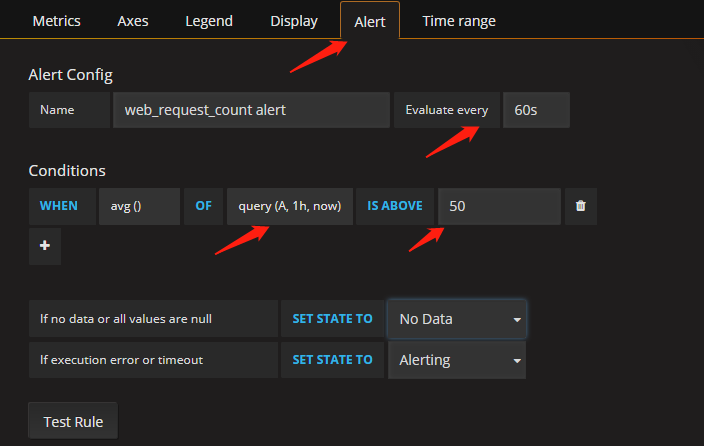Click the threshold value 50 field
This screenshot has width=704, height=446.
coord(500,206)
